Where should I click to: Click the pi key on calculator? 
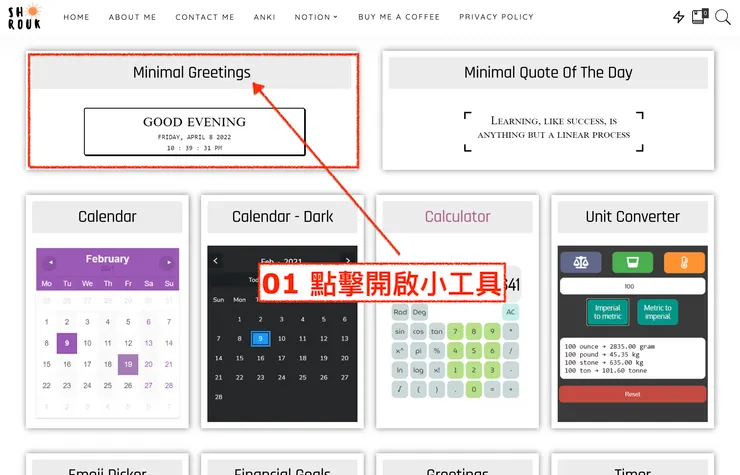[x=418, y=351]
